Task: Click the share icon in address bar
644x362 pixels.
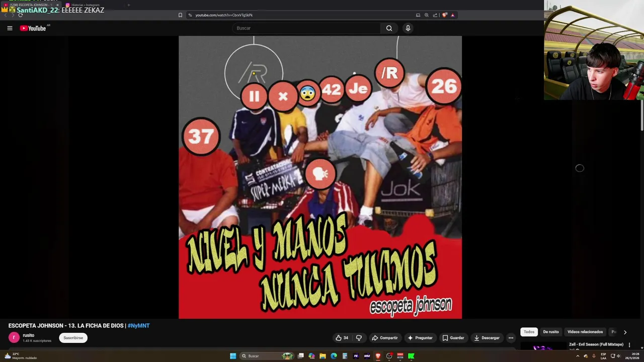Action: [x=435, y=15]
